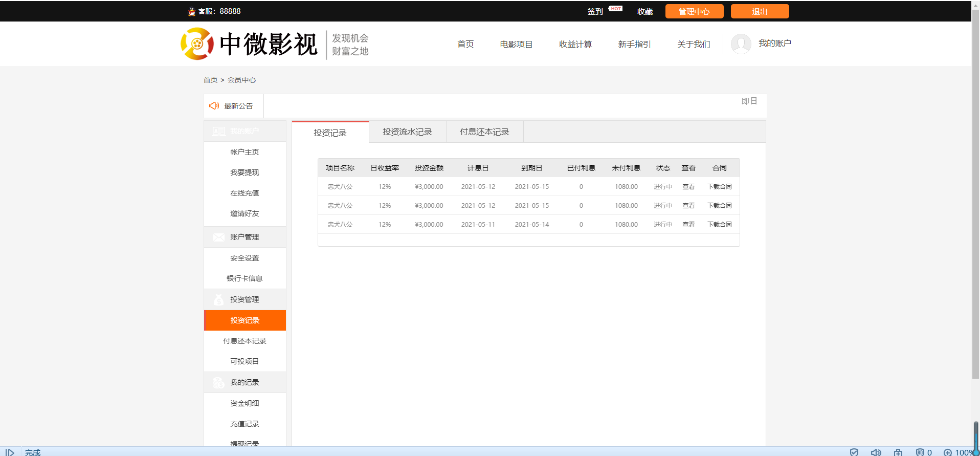Click the AD block shield icon
The width and height of the screenshot is (980, 456).
(920, 452)
